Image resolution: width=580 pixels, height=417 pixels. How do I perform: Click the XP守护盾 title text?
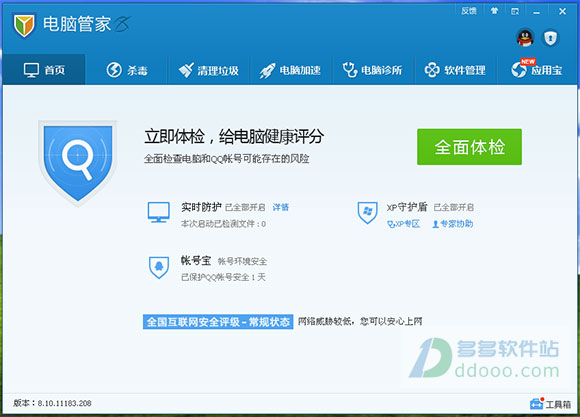[407, 207]
